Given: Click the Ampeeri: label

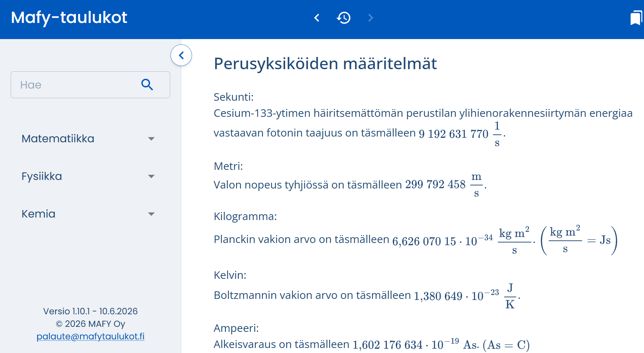Looking at the screenshot, I should tap(236, 328).
